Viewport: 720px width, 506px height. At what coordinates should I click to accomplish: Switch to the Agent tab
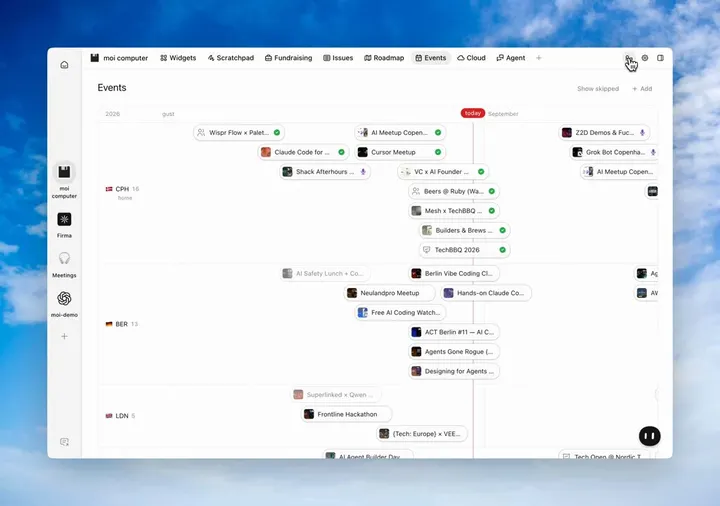511,58
